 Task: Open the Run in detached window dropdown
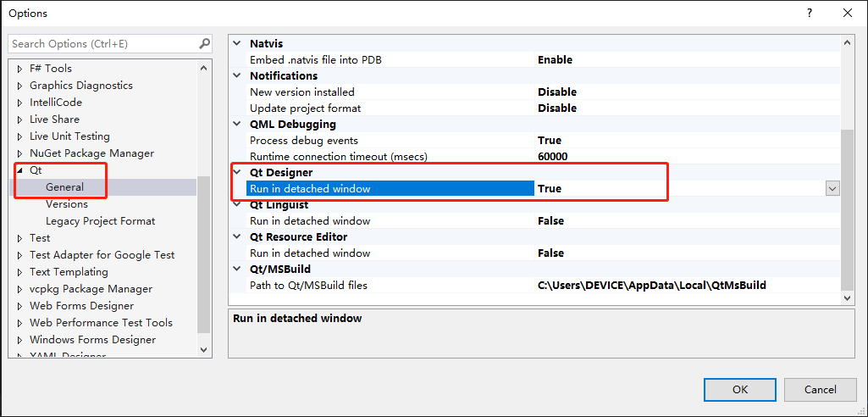point(832,189)
